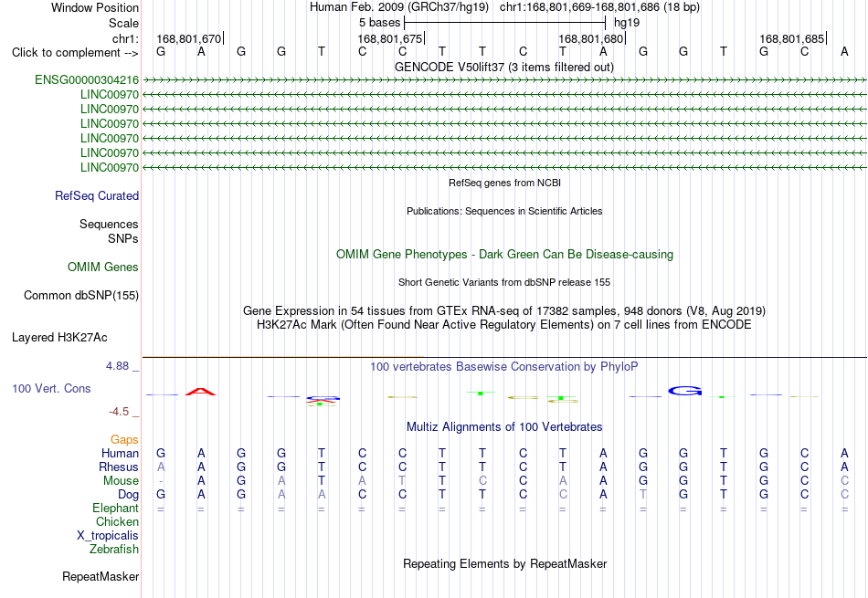Image resolution: width=868 pixels, height=598 pixels.
Task: Select the Common dbSNP(155) track label
Action: 81,296
